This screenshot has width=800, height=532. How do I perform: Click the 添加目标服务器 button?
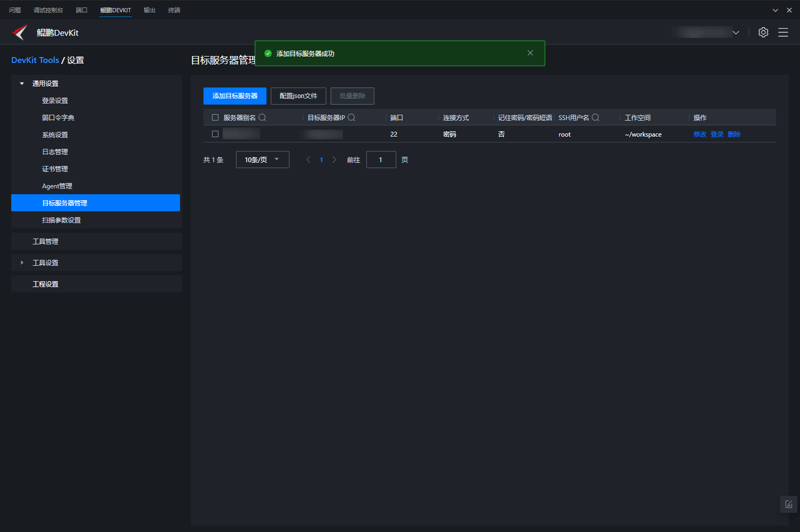(x=235, y=96)
